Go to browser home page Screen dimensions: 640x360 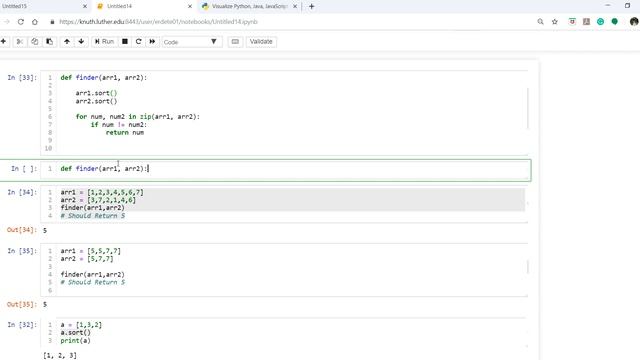(35, 22)
